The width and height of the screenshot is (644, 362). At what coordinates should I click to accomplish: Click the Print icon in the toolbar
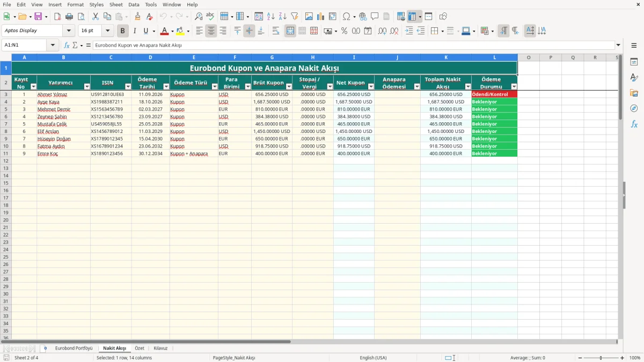coord(69,17)
